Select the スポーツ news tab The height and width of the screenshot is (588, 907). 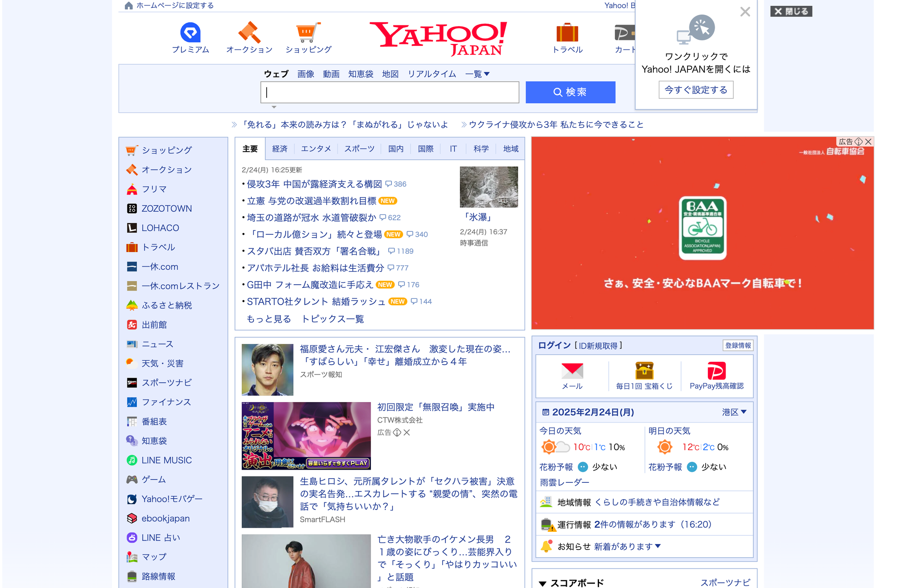point(359,149)
